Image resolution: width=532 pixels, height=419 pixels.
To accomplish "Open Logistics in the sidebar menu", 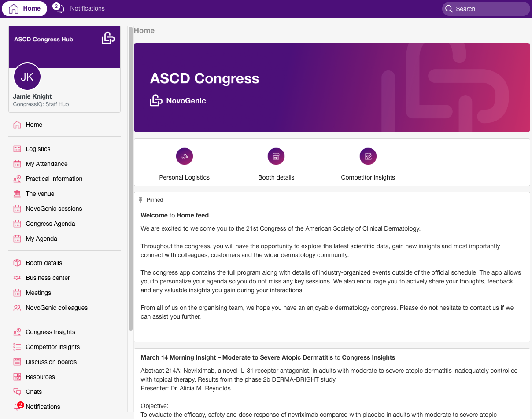I will click(38, 149).
